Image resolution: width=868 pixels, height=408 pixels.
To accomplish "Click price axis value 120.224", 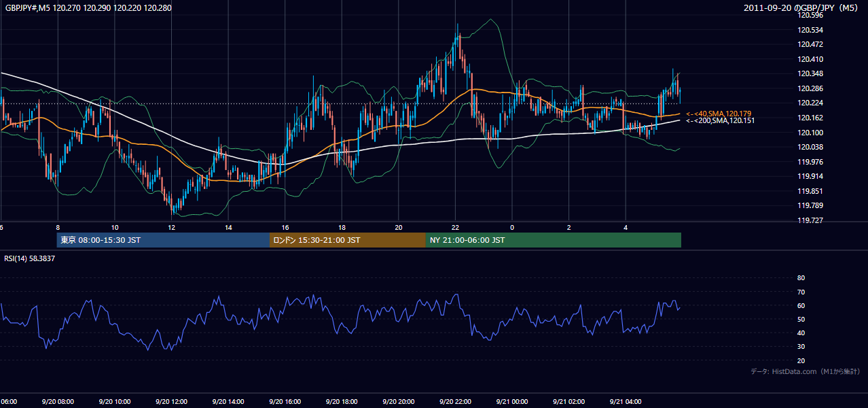I will [x=810, y=103].
